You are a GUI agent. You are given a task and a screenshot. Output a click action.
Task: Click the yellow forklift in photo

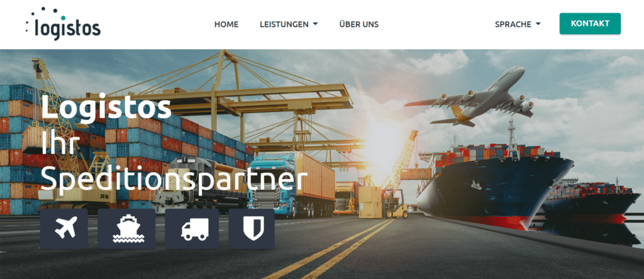tap(395, 203)
